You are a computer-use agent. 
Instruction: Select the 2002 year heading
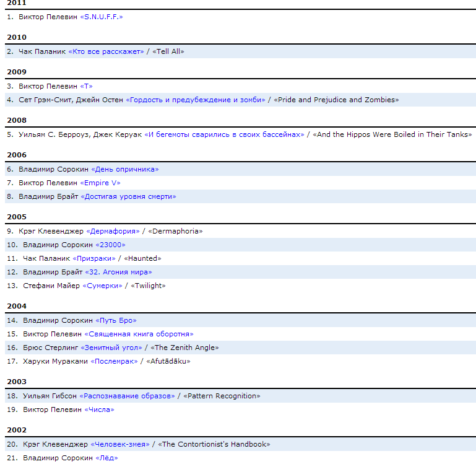pyautogui.click(x=17, y=431)
